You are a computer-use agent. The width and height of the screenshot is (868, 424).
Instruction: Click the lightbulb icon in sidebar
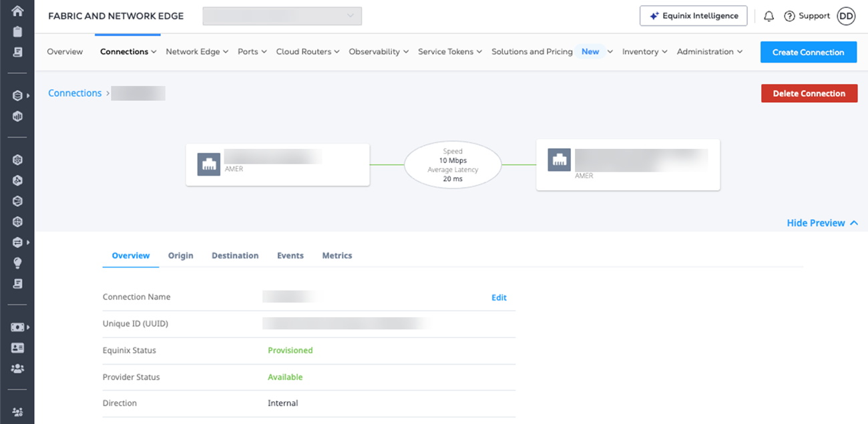pos(17,263)
